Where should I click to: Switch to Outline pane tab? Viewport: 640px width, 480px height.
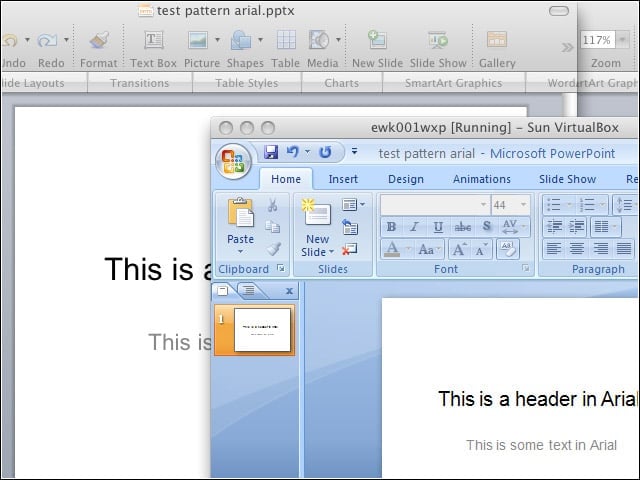click(248, 291)
